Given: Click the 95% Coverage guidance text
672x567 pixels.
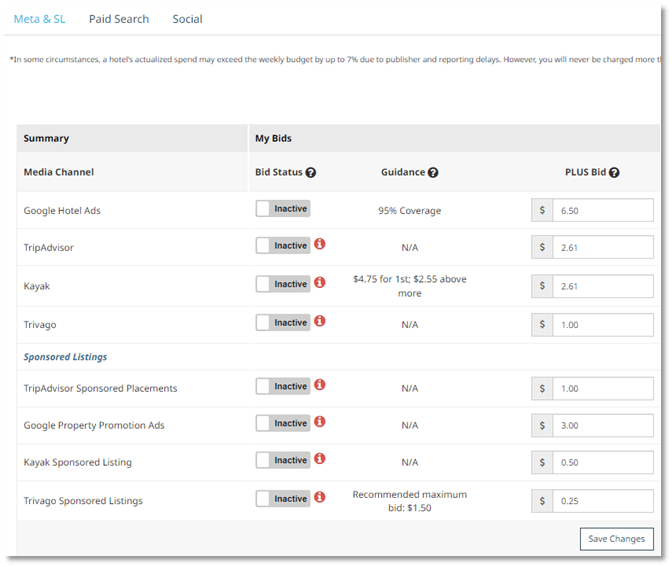Looking at the screenshot, I should [x=409, y=210].
